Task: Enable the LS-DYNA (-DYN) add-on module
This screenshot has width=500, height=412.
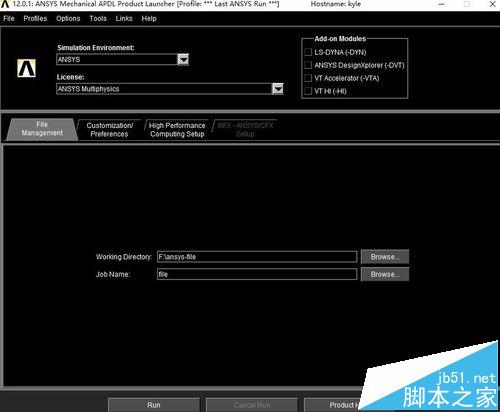Action: tap(308, 52)
